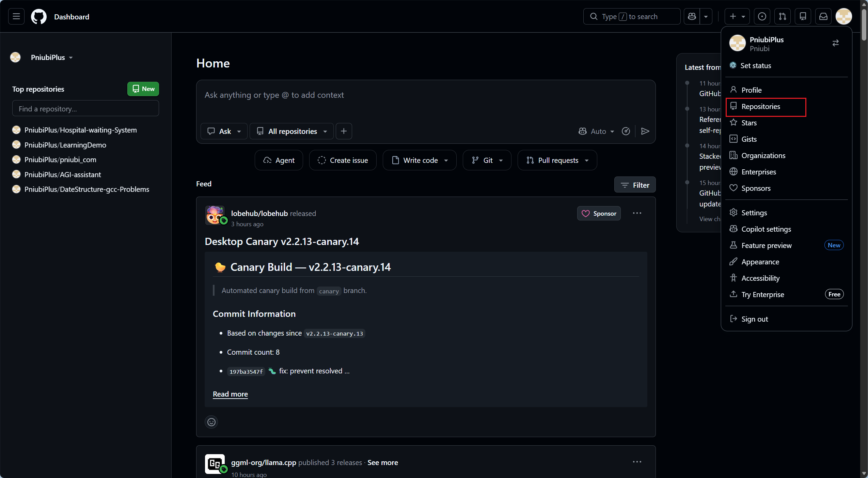The image size is (868, 478).
Task: Open Sponsors from user menu
Action: 787,188
